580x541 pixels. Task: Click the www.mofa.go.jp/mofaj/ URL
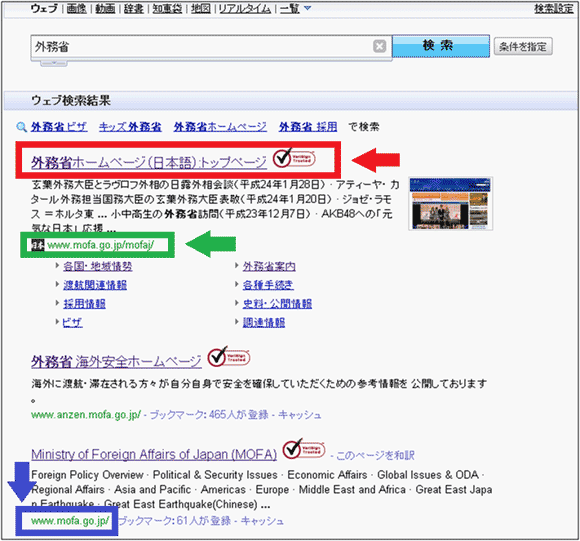[101, 245]
